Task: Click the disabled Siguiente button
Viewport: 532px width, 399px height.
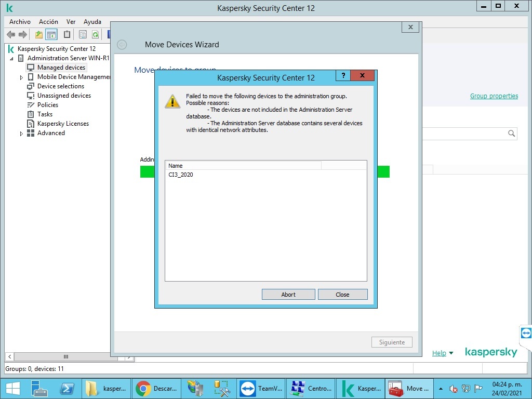Action: [x=392, y=342]
